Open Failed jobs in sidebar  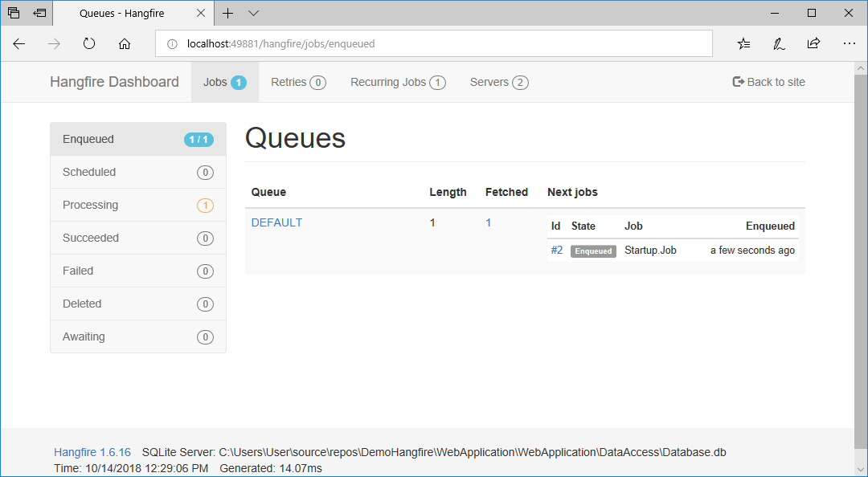coord(138,271)
